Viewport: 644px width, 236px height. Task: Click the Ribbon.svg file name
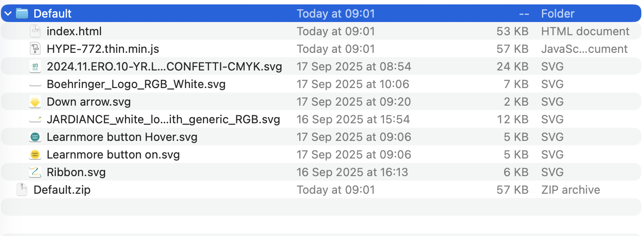point(76,172)
